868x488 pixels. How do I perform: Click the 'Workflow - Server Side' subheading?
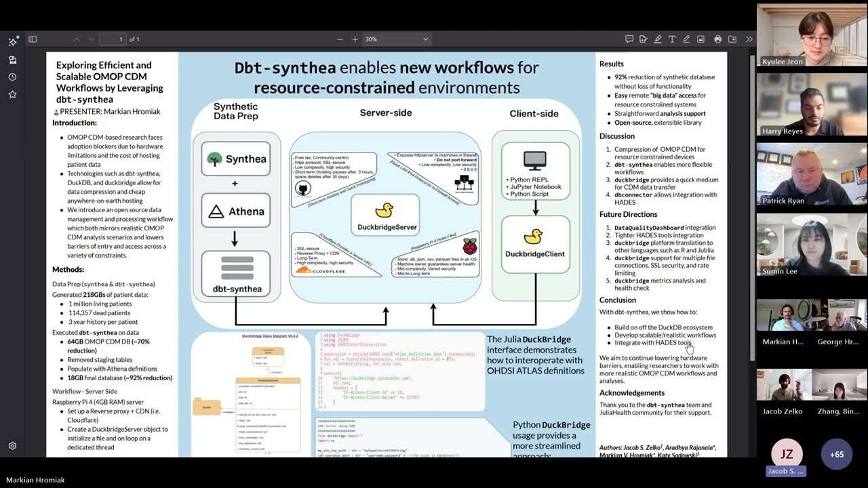pos(85,391)
